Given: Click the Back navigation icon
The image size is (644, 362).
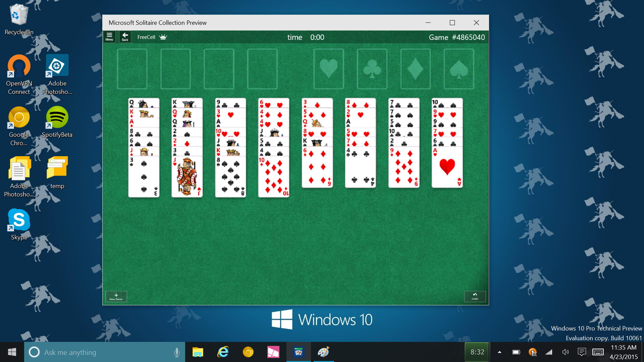Looking at the screenshot, I should pos(125,37).
